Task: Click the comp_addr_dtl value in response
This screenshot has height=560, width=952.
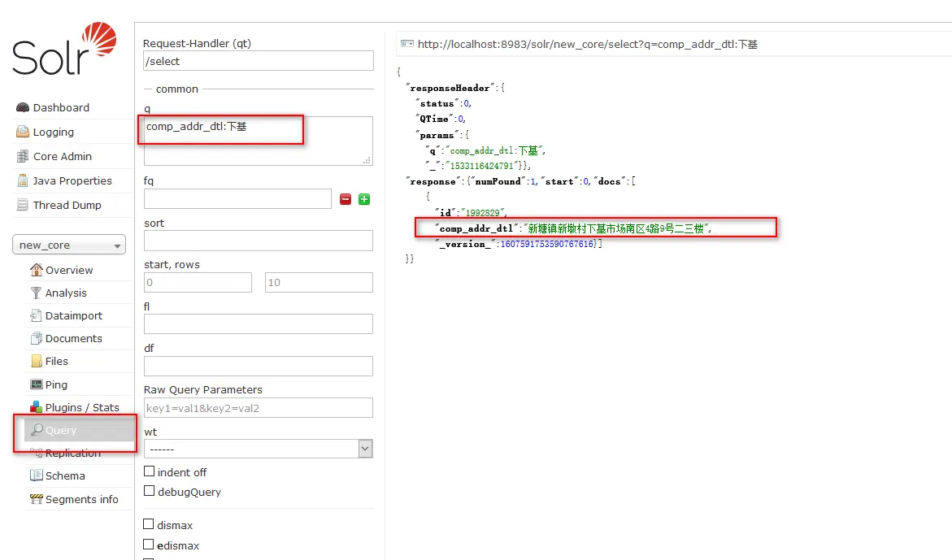Action: point(617,228)
